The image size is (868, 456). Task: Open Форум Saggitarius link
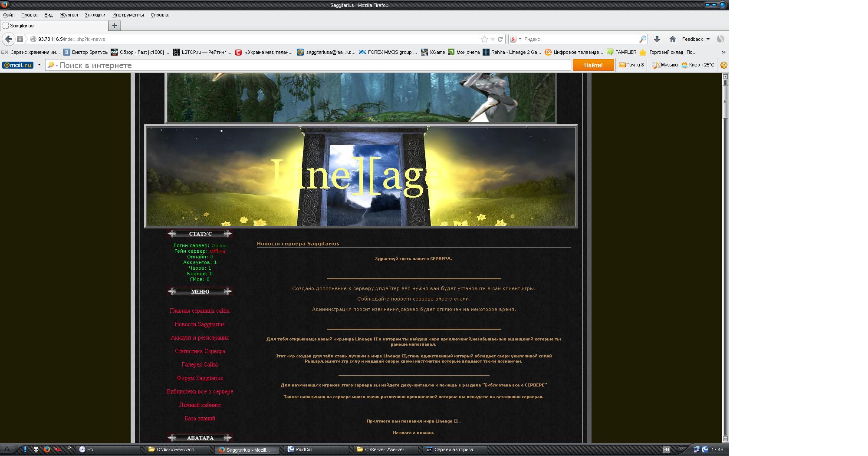[200, 378]
